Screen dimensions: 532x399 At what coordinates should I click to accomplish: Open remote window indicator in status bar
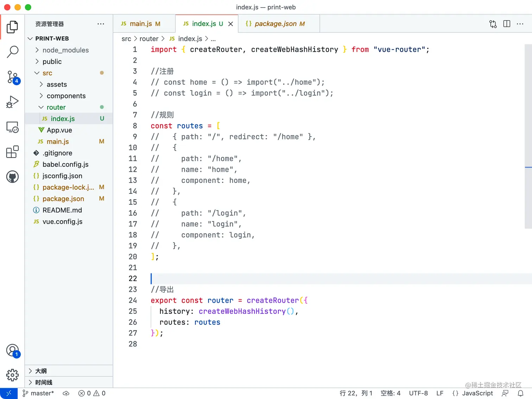9,393
